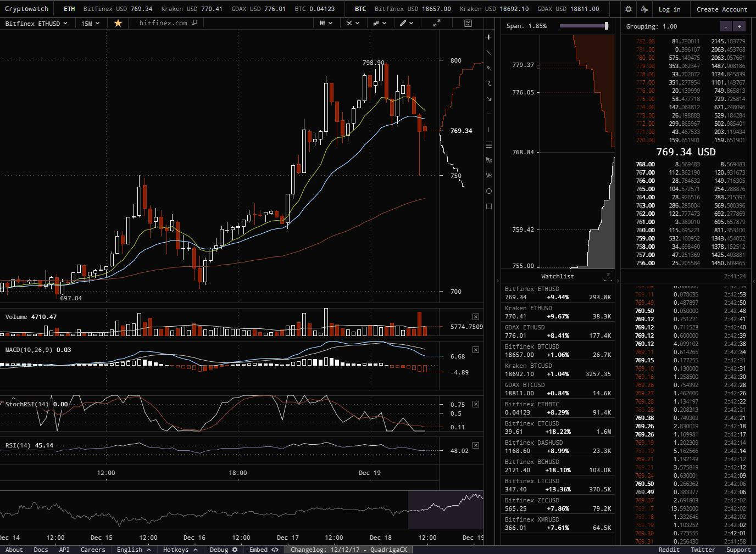Open Kraken ETHUSD in watchlist
Screen dimensions: 756x554
(x=558, y=312)
